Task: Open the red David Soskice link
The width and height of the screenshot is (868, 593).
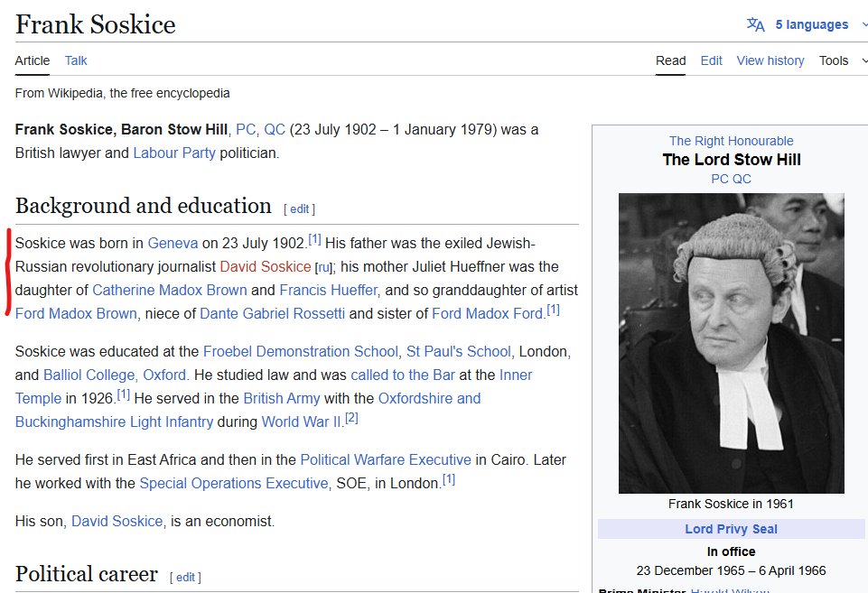Action: click(x=266, y=266)
